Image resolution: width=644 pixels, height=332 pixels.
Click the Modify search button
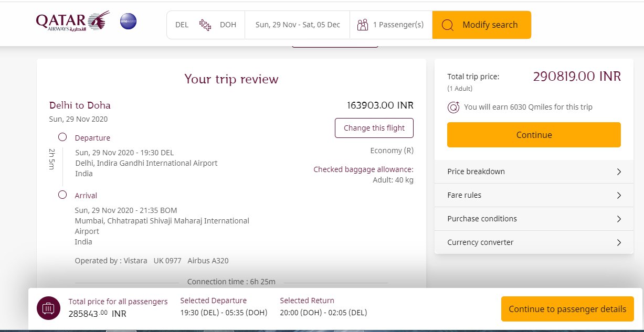(482, 25)
